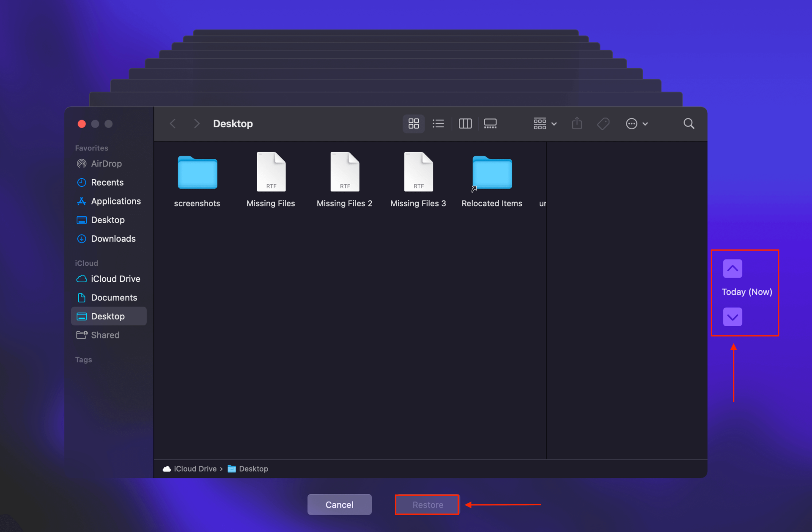
Task: Navigate up to an older snapshot
Action: coord(732,268)
